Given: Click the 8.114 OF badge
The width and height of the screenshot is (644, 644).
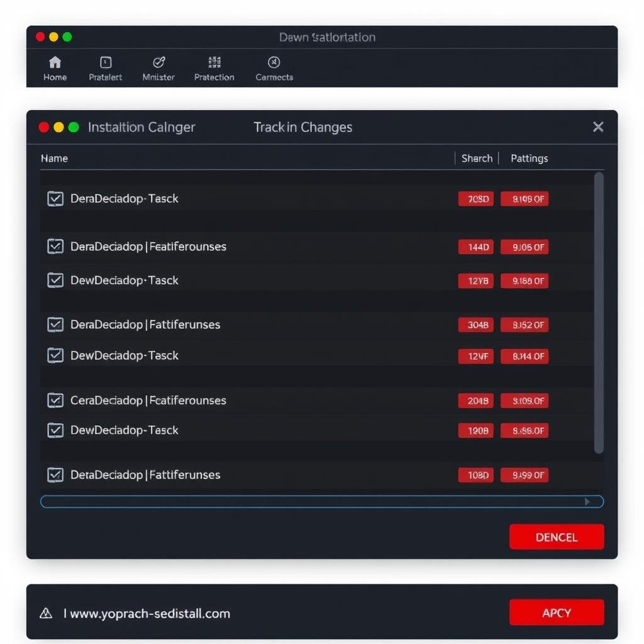Looking at the screenshot, I should coord(525,356).
